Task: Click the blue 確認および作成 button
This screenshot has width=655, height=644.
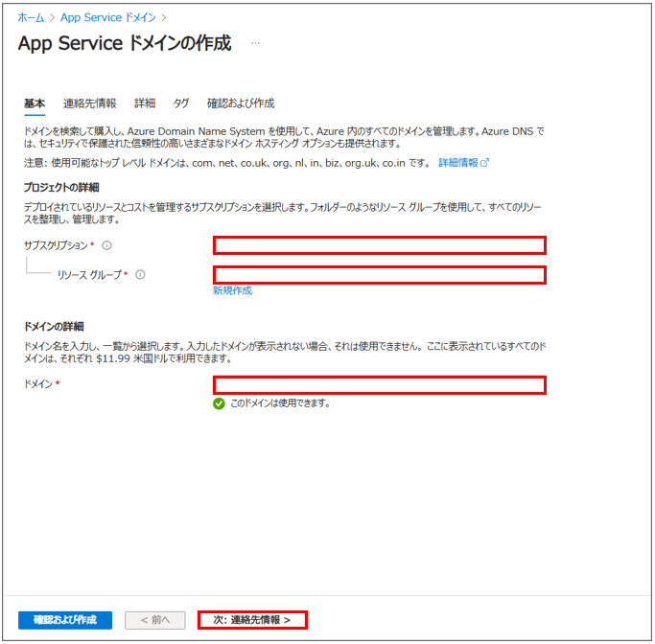Action: (65, 620)
